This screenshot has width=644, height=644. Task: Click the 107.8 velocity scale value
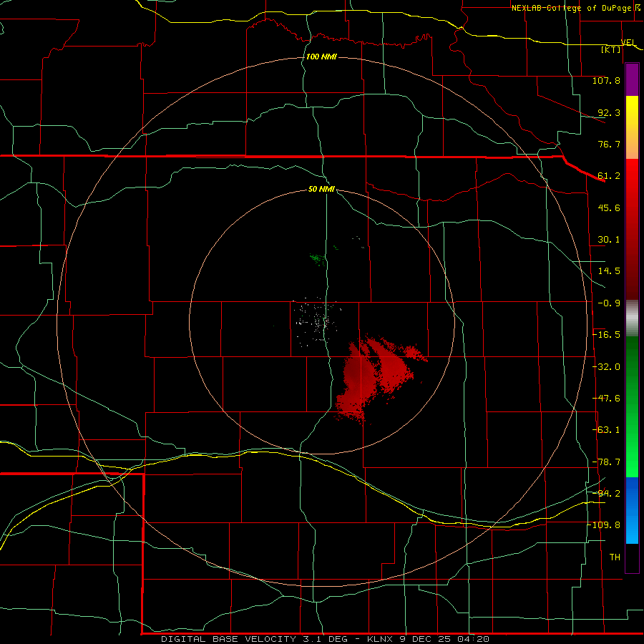pos(606,80)
